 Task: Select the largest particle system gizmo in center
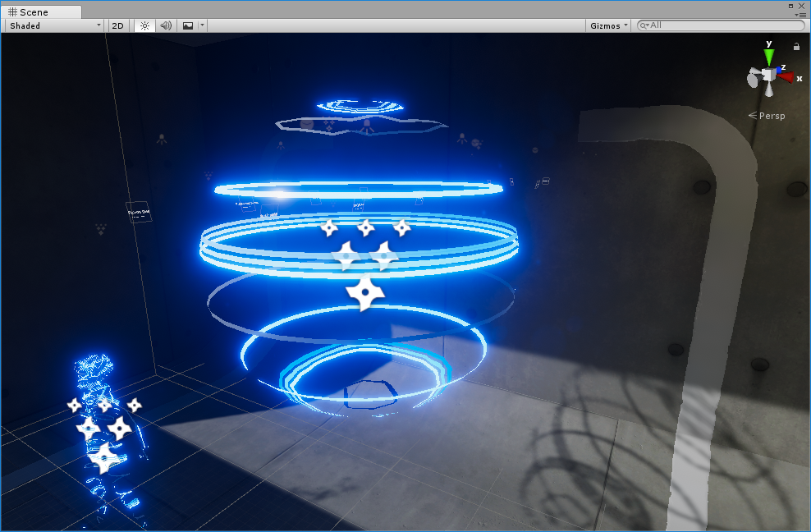364,292
